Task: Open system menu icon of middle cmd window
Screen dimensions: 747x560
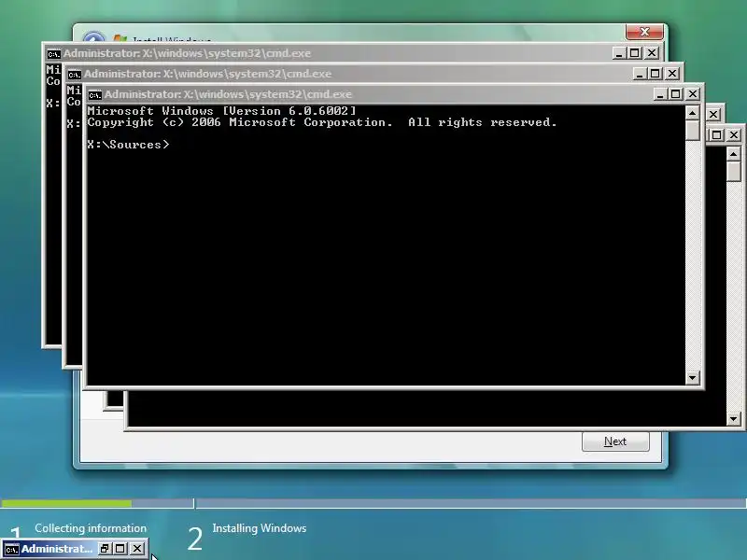Action: click(x=75, y=75)
